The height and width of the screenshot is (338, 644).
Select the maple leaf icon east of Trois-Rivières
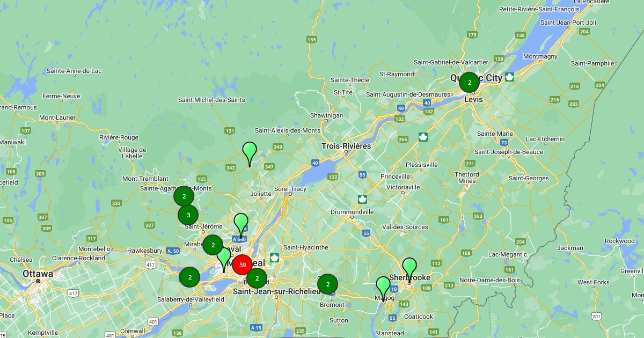pyautogui.click(x=423, y=137)
